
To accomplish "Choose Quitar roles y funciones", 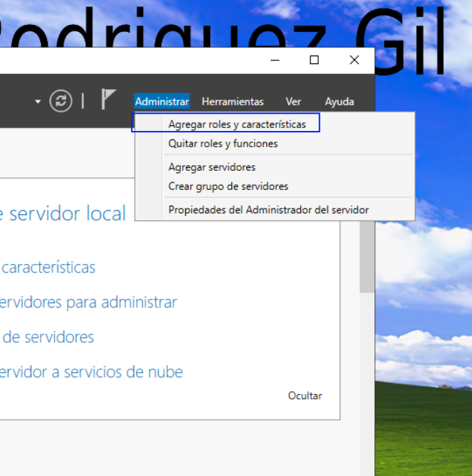I will point(223,143).
